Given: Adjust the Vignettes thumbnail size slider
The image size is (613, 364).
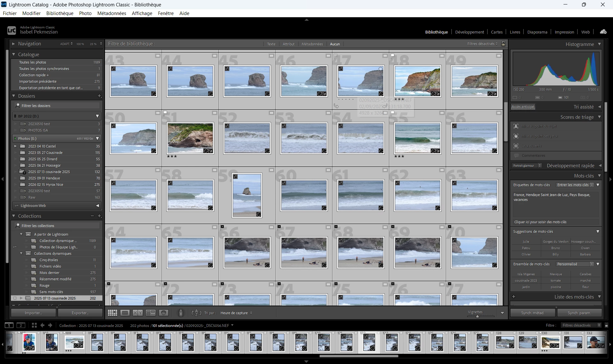Looking at the screenshot, I should click(x=477, y=316).
